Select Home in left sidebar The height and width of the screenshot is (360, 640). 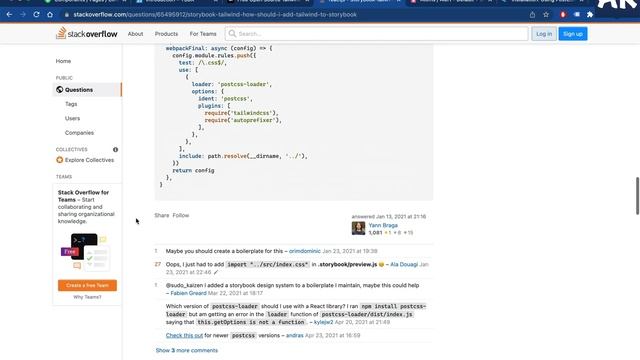(x=63, y=61)
